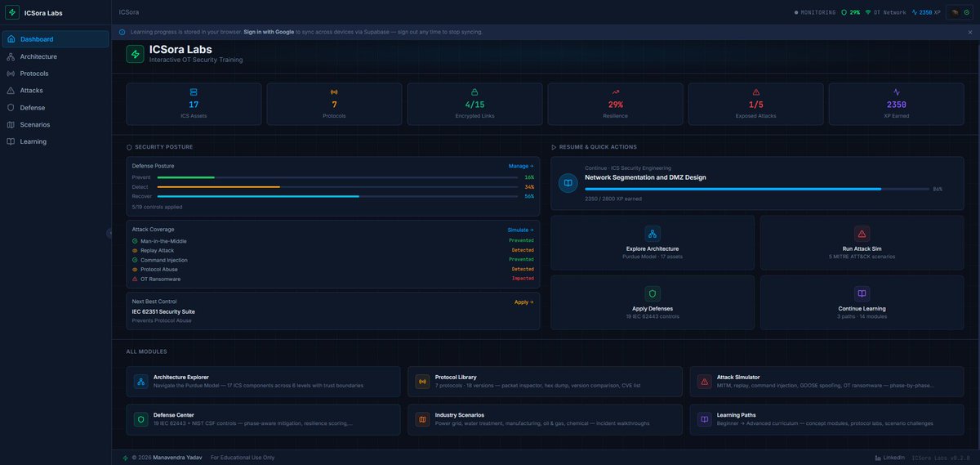Viewport: 980px width, 465px height.
Task: Click the info icon in the sync banner
Action: 122,32
